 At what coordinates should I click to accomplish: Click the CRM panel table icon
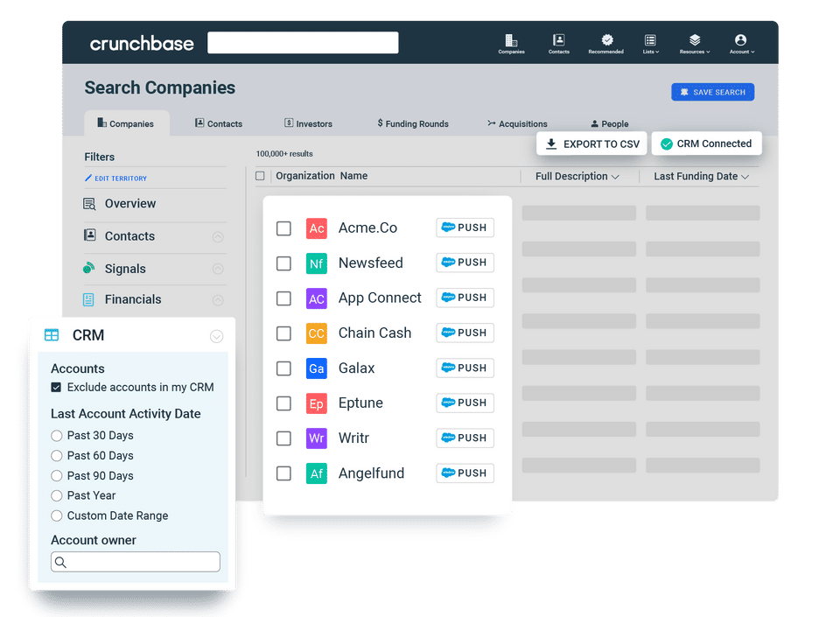coord(52,335)
